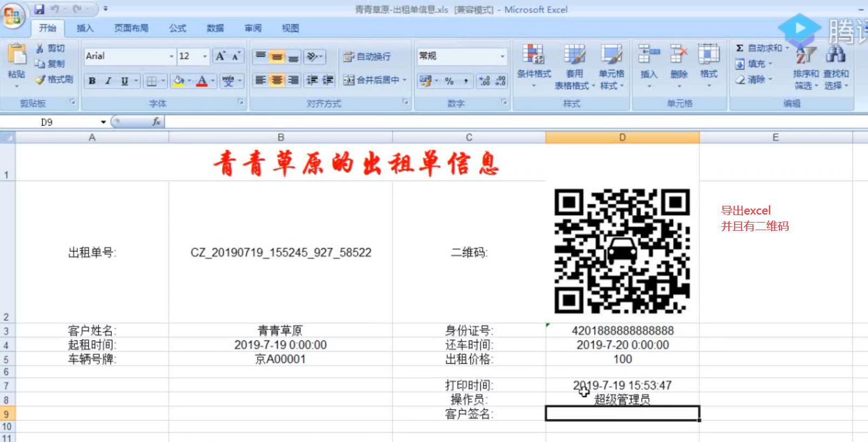This screenshot has height=442, width=868.
Task: Click the Paste clipboard icon
Action: click(17, 55)
